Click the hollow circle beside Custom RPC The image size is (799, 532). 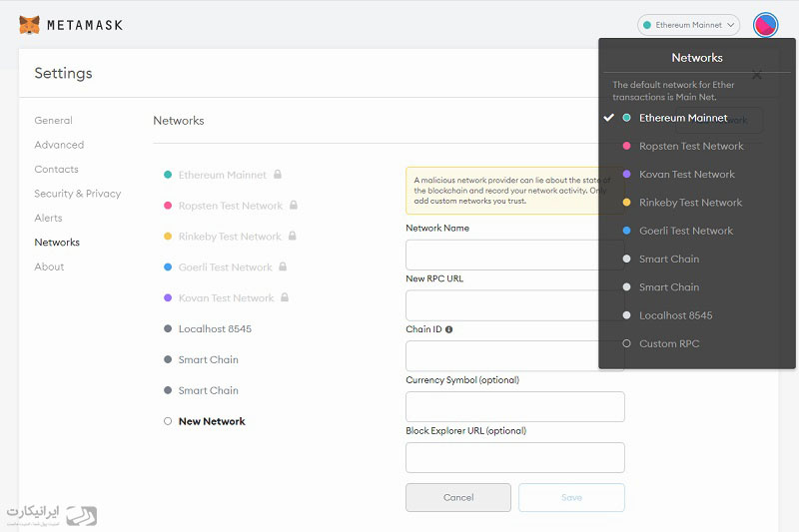point(627,343)
